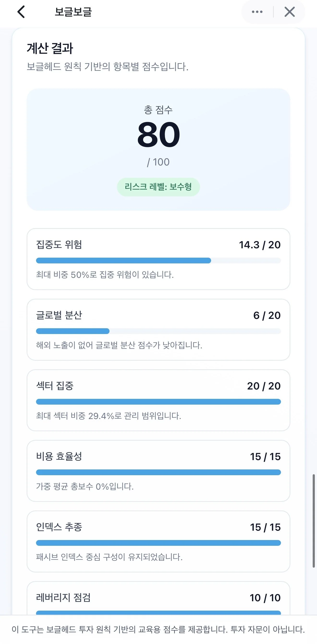This screenshot has height=644, width=317.
Task: Select the total score 80 display
Action: 158,134
